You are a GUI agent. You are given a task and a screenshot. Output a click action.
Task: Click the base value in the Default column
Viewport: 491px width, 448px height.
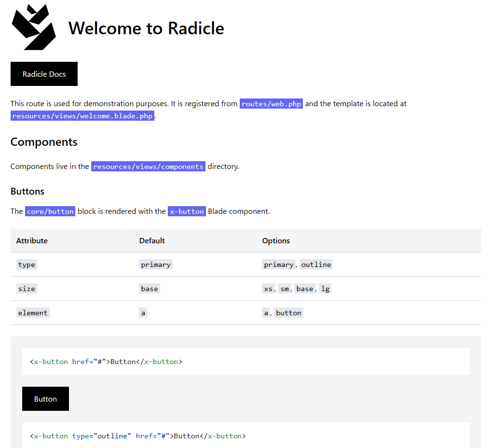[x=150, y=289]
